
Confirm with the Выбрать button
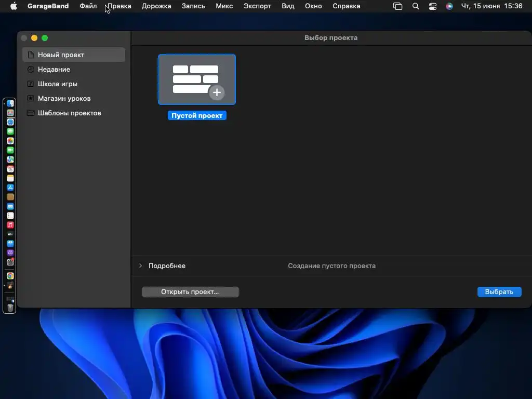[x=499, y=292]
